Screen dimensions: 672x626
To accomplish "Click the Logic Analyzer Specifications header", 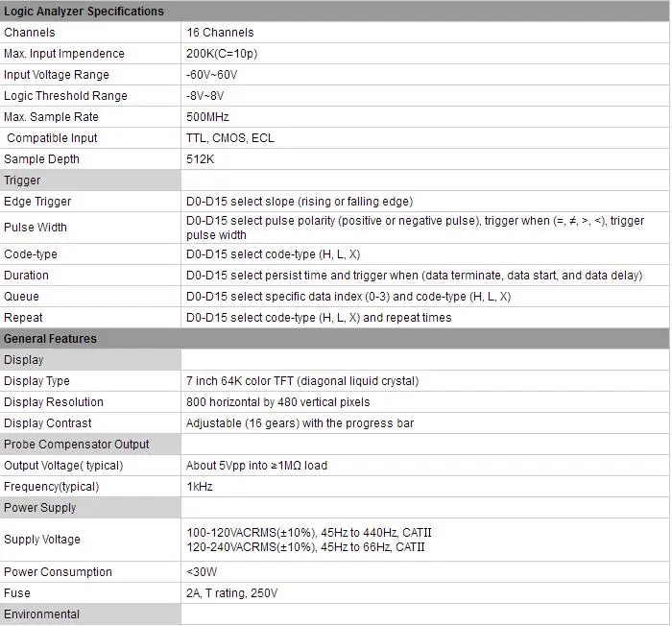I will (84, 12).
